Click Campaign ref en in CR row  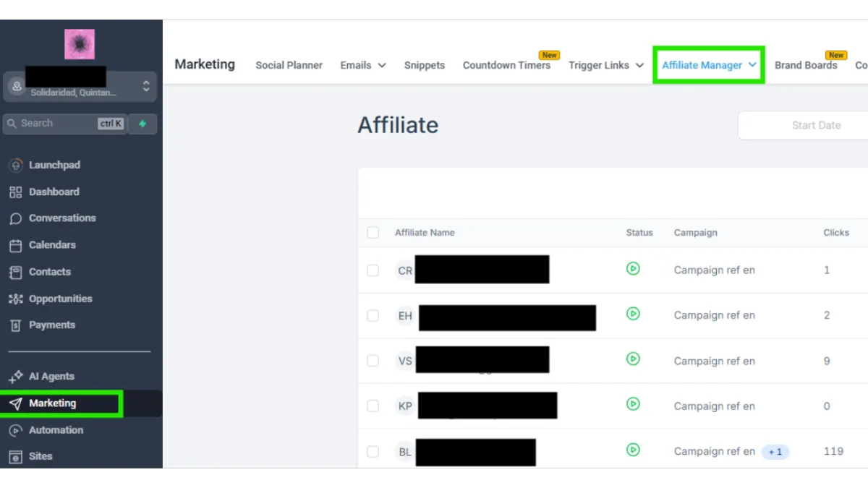715,270
